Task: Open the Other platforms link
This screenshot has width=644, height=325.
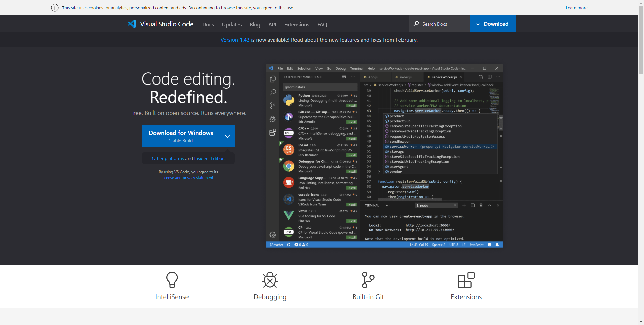Action: [x=168, y=158]
